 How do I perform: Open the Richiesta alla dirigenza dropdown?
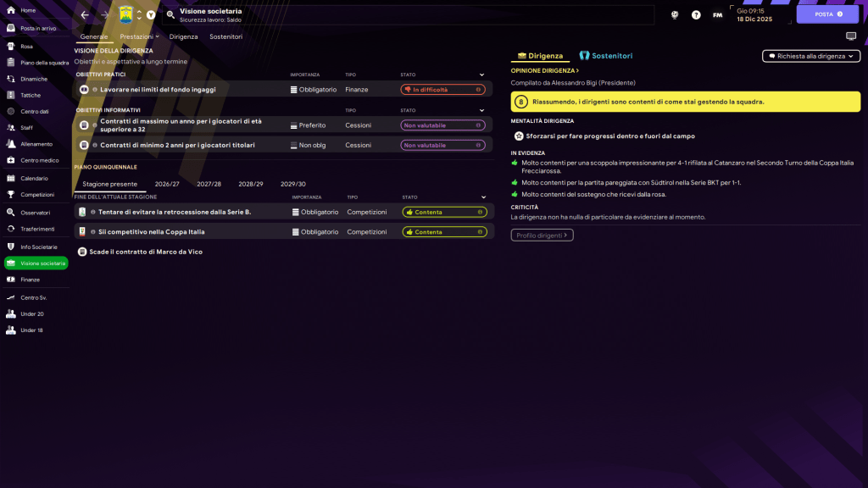click(x=811, y=56)
